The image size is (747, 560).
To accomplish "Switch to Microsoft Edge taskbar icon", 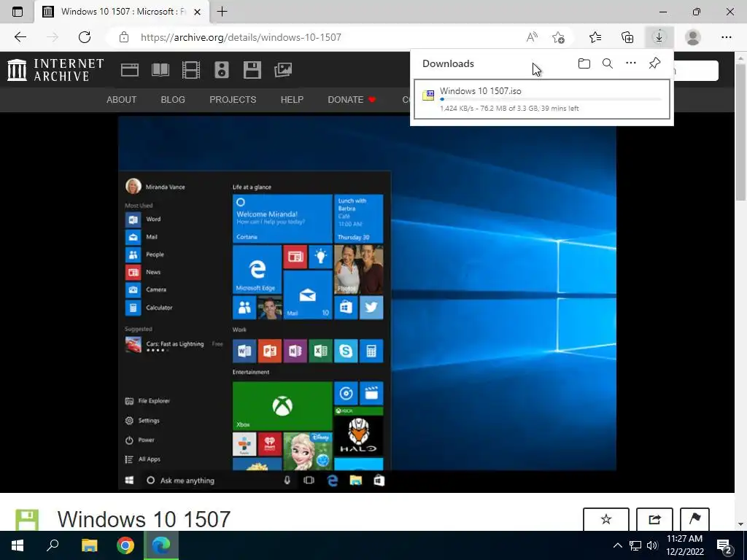I will pyautogui.click(x=161, y=545).
